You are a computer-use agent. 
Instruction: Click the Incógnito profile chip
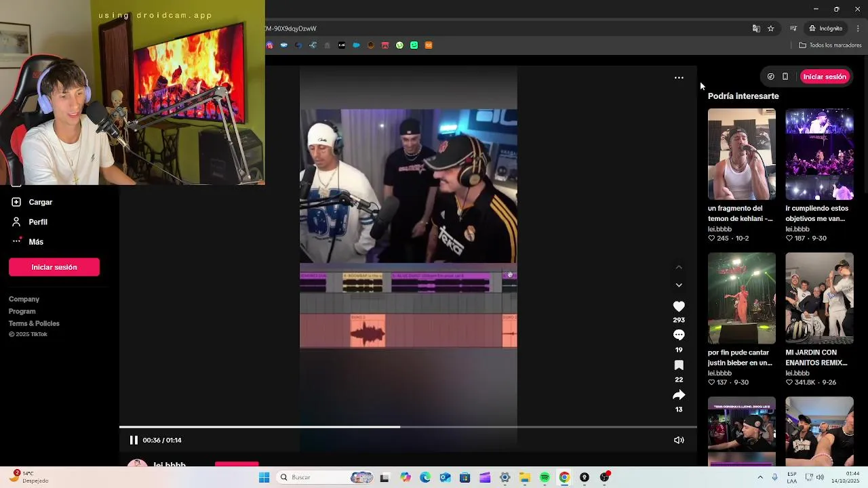(826, 28)
